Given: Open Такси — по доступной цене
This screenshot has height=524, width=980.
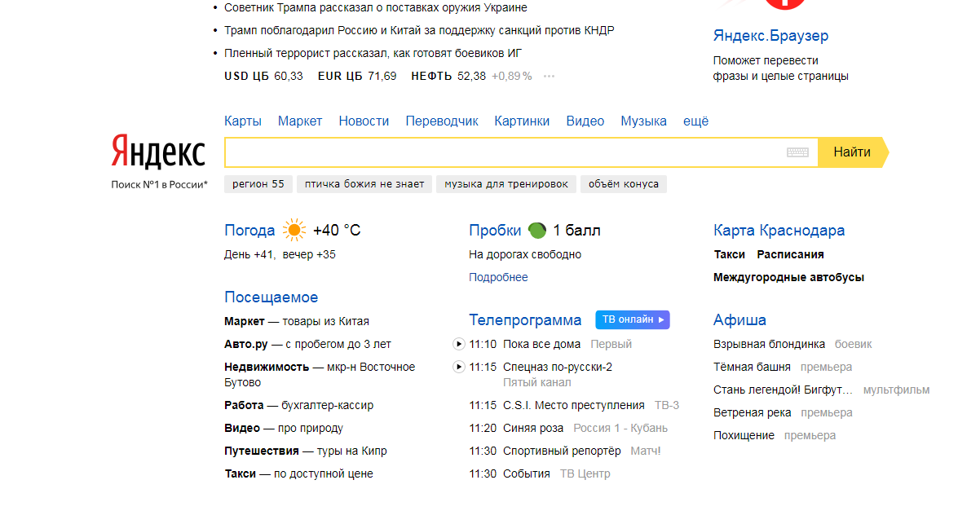Looking at the screenshot, I should [298, 473].
